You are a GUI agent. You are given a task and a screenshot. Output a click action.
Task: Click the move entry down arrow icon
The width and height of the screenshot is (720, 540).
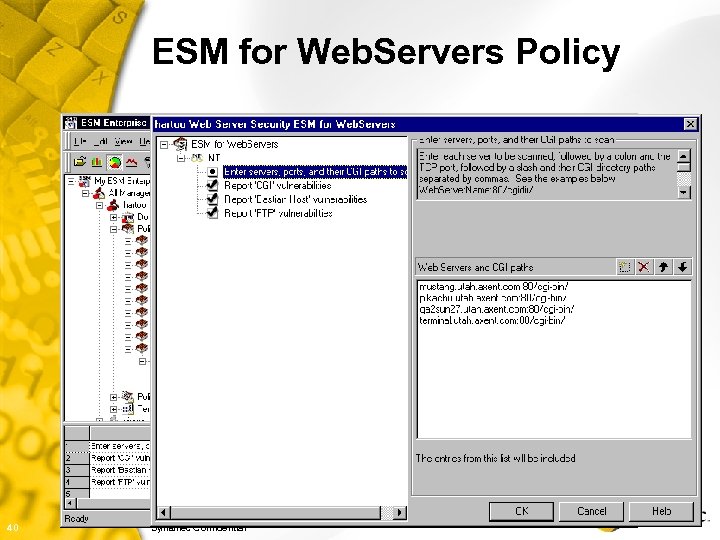click(x=683, y=267)
